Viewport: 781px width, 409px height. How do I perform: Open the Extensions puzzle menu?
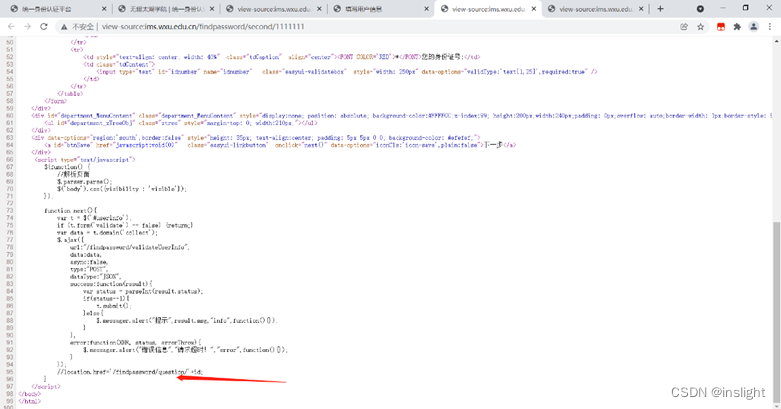point(737,27)
